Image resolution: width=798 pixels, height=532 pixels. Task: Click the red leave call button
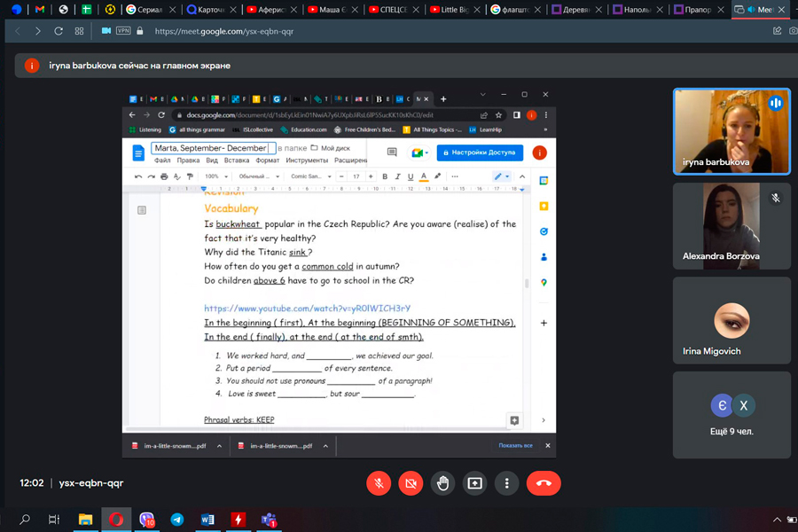pos(544,483)
